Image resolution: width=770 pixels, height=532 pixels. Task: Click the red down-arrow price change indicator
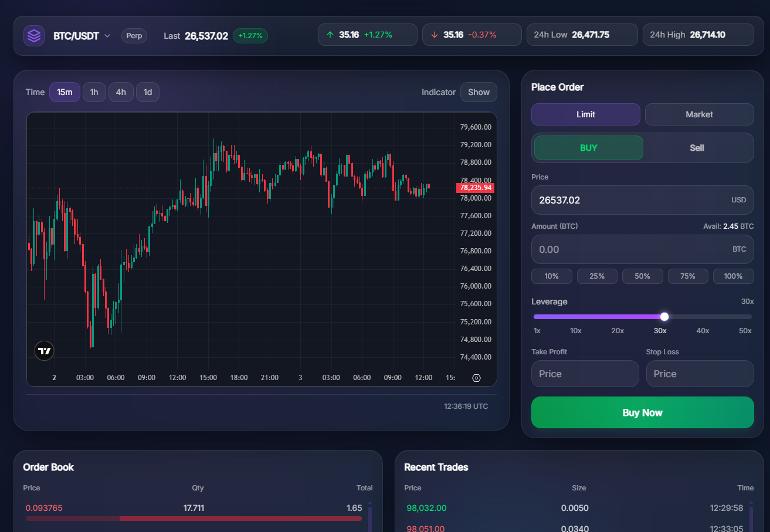click(472, 35)
